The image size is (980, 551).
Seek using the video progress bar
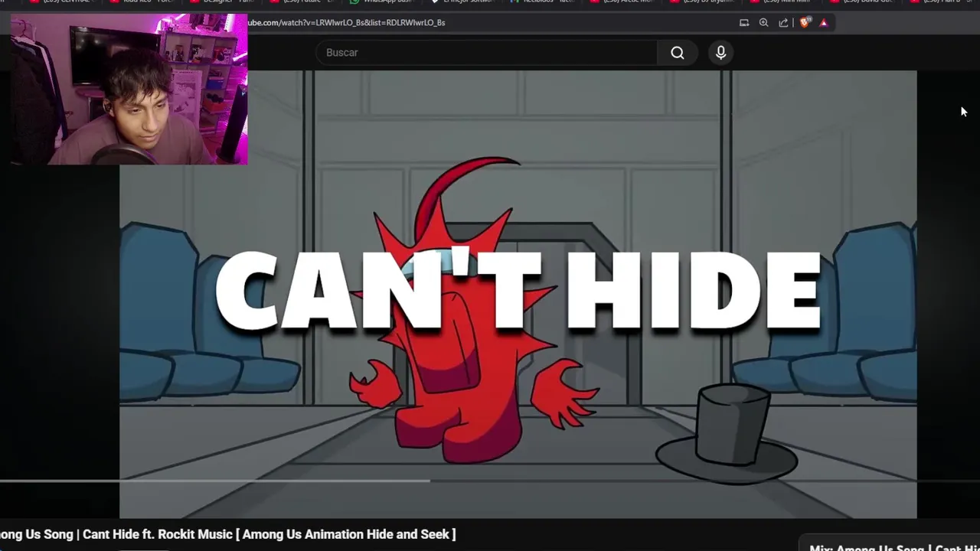pos(490,481)
